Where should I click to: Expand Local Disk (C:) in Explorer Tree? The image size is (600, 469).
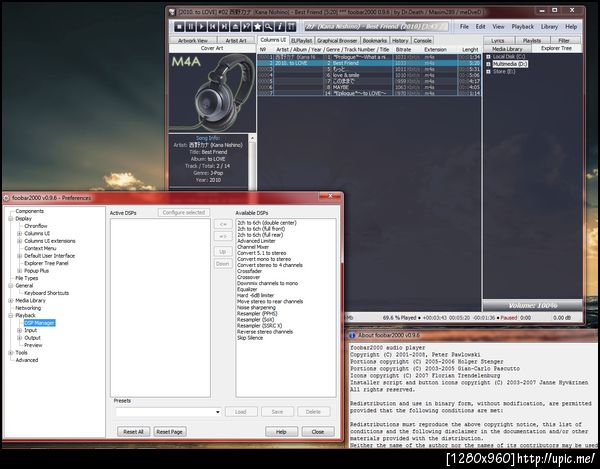coord(488,57)
